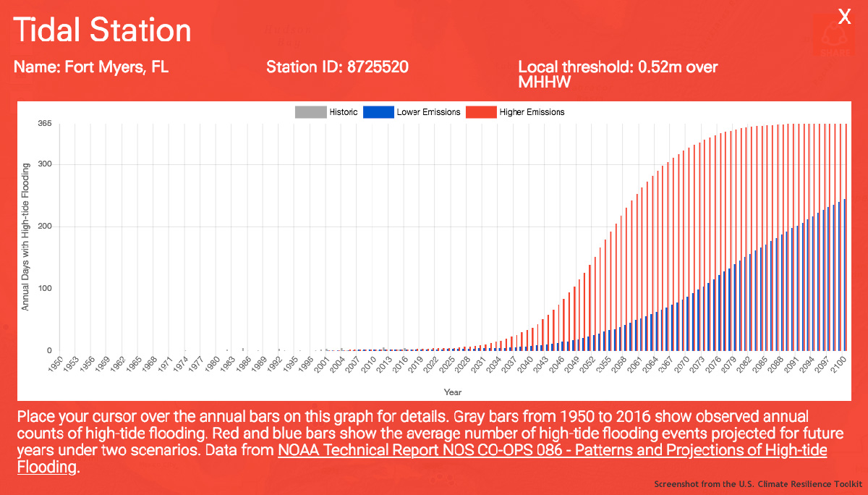Click the 'Year' axis title below the chart
868x495 pixels.
coord(453,392)
